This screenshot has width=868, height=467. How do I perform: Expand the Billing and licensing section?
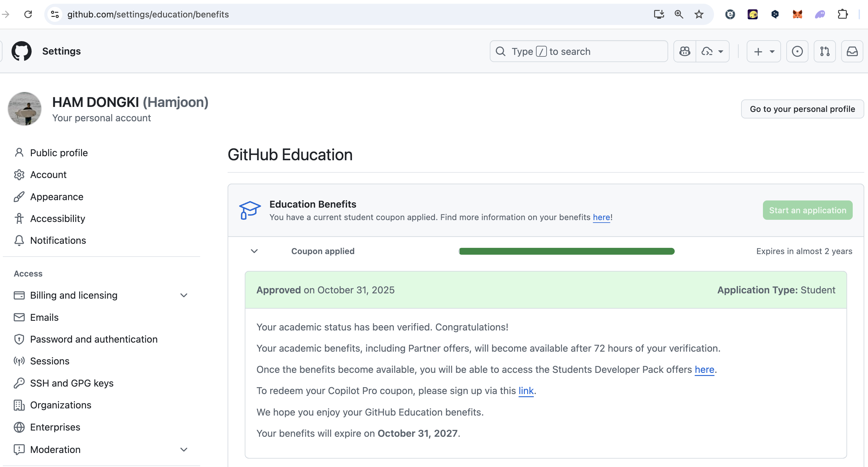tap(184, 296)
